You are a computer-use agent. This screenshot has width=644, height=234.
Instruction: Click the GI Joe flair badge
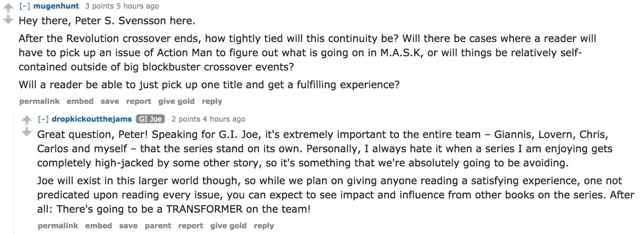pos(150,119)
